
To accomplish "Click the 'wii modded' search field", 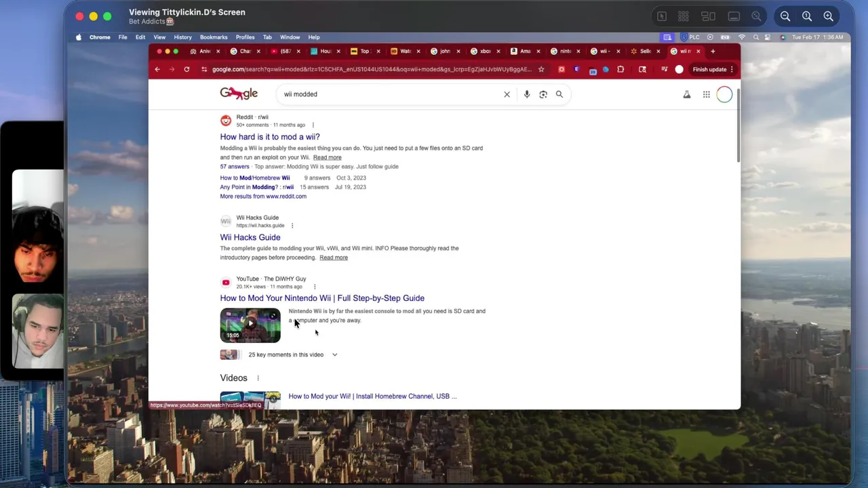I will [390, 94].
